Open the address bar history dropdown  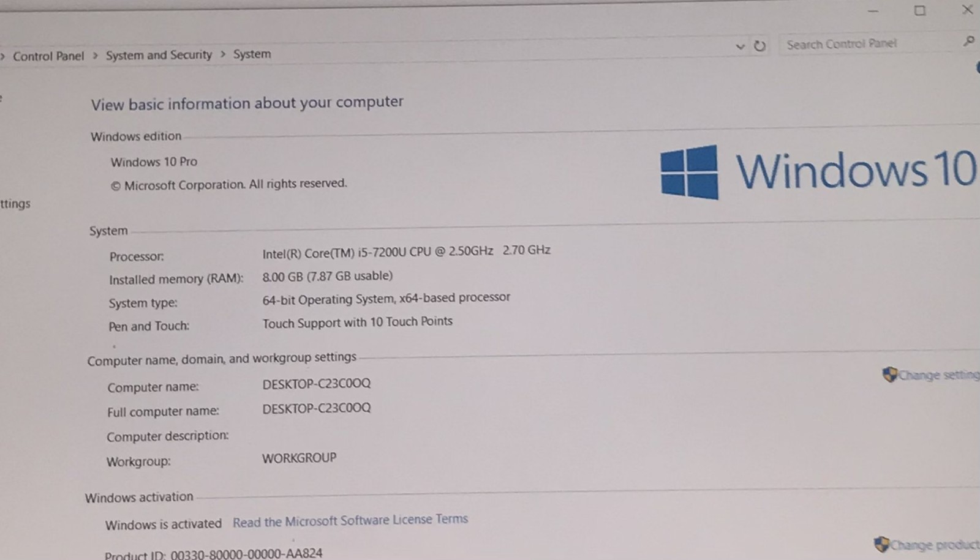click(740, 47)
